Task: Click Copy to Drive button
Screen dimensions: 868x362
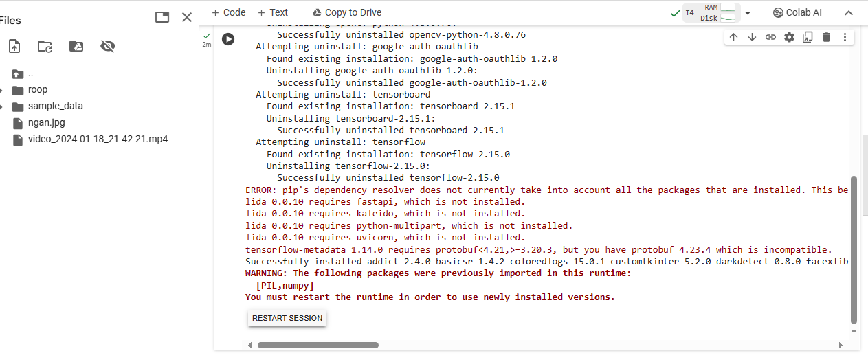Action: (346, 12)
